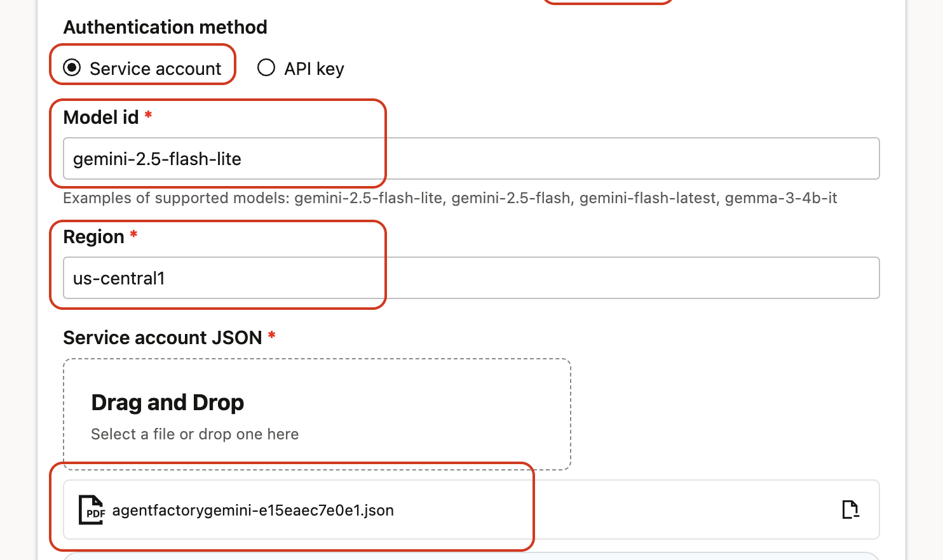Screen dimensions: 943x560
Task: Focus the Region field containing us-central1
Action: tap(470, 278)
